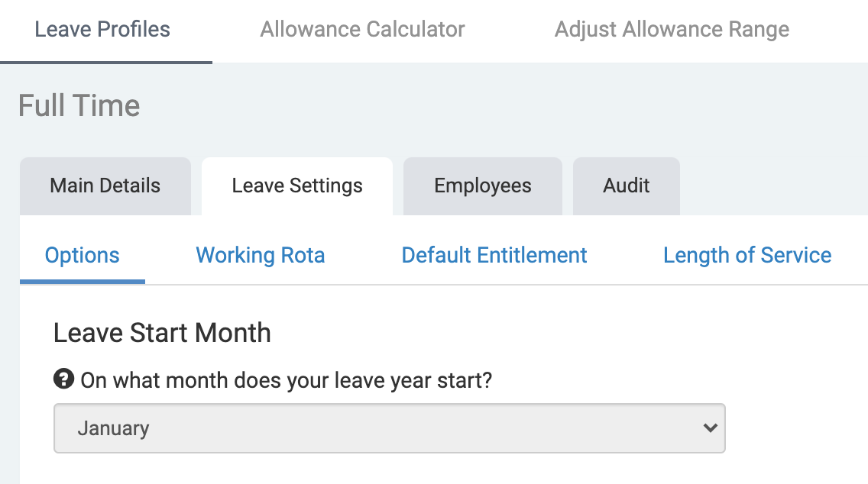View the Employees tab
Viewport: 868px width, 484px height.
tap(482, 186)
